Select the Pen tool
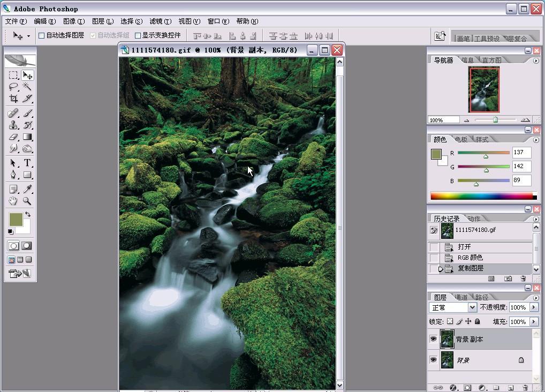 point(13,175)
